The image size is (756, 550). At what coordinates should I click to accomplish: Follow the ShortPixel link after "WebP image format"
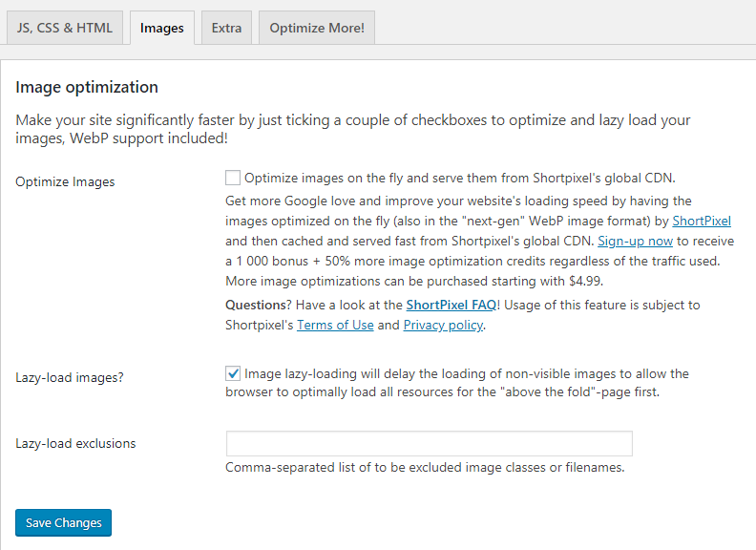(702, 221)
